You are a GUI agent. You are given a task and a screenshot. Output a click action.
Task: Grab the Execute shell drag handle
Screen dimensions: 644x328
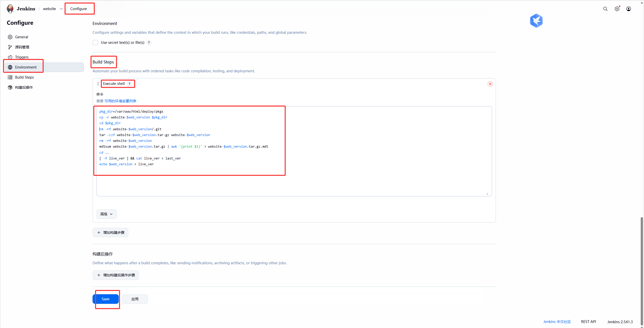pyautogui.click(x=98, y=84)
